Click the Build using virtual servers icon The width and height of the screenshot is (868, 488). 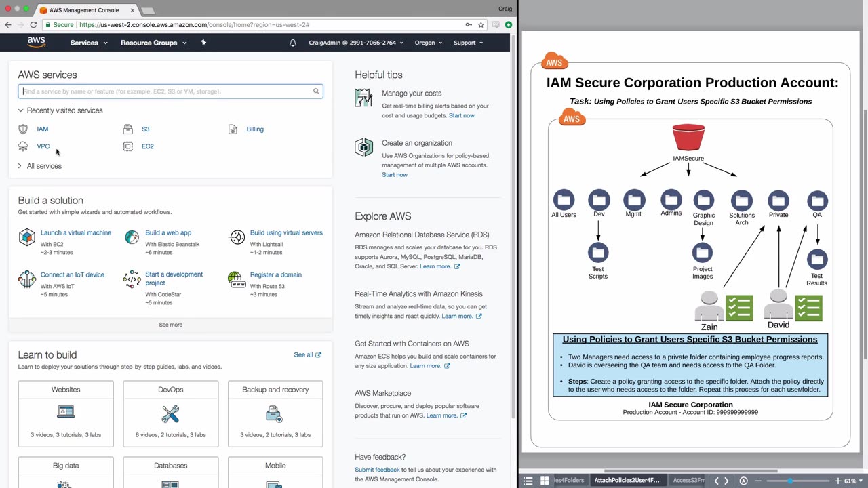tap(237, 237)
